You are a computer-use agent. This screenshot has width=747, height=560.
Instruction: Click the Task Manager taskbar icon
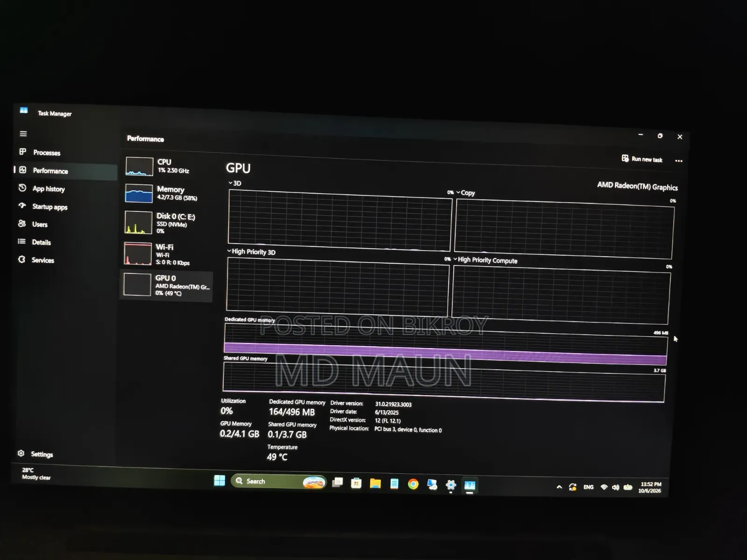(x=470, y=485)
